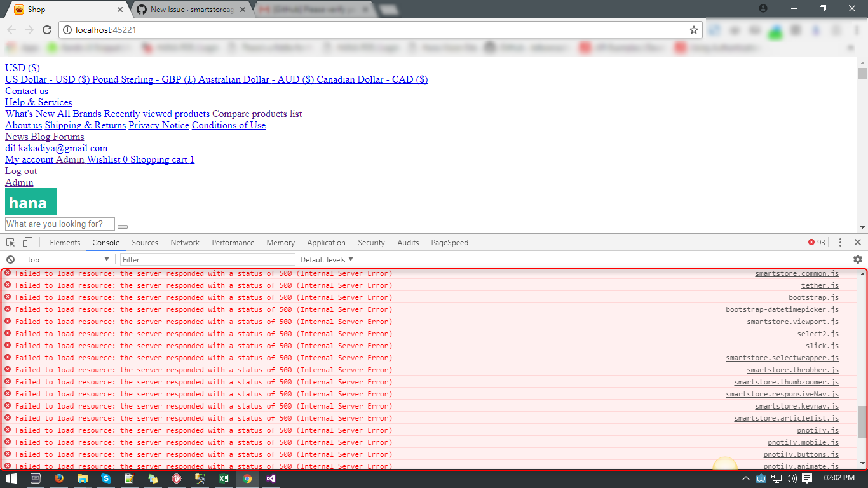This screenshot has width=868, height=488.
Task: Open console settings gear
Action: click(858, 259)
